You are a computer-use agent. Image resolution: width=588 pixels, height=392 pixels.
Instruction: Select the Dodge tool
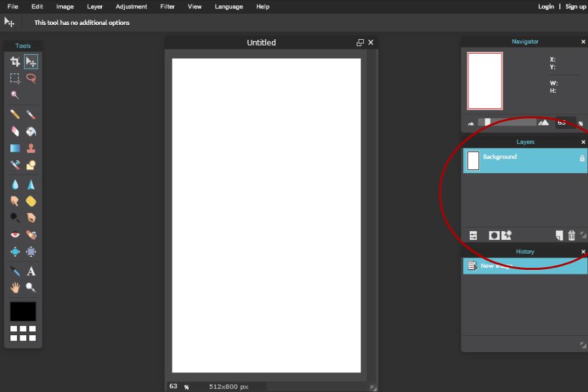[15, 218]
